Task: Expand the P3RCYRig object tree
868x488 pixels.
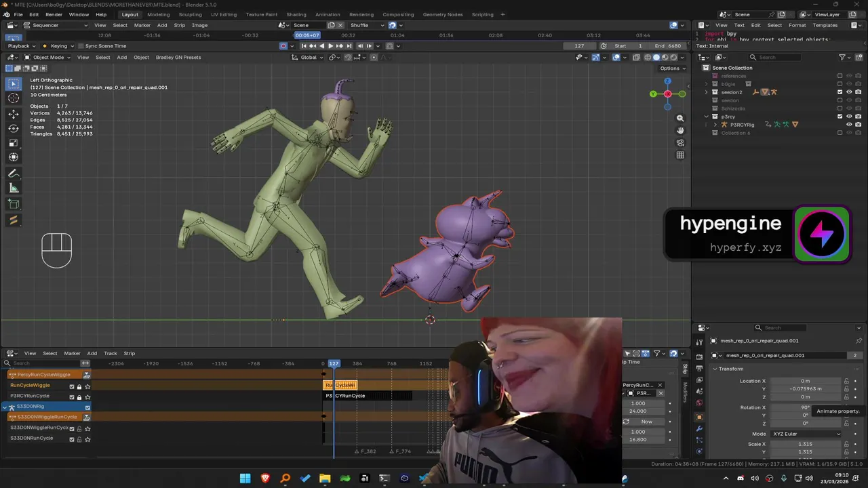Action: click(x=715, y=125)
